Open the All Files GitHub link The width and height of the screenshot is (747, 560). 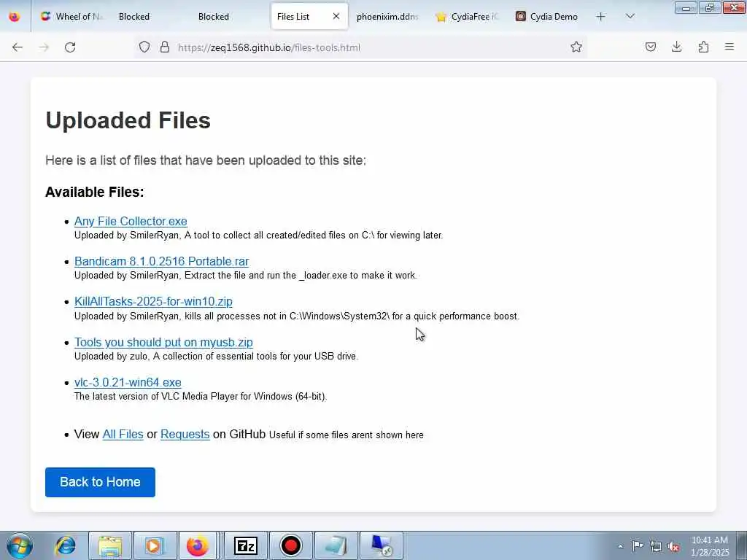coord(123,435)
